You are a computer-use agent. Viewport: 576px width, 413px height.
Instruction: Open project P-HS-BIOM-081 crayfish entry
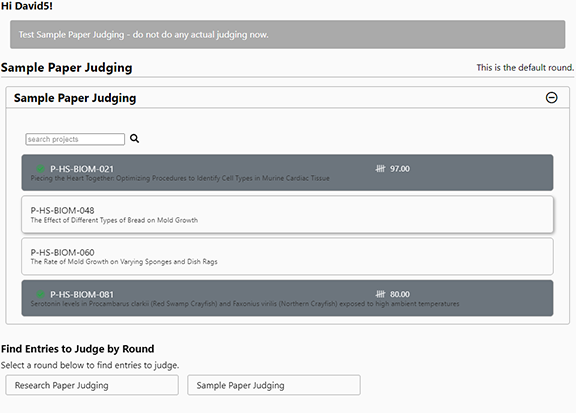(287, 298)
